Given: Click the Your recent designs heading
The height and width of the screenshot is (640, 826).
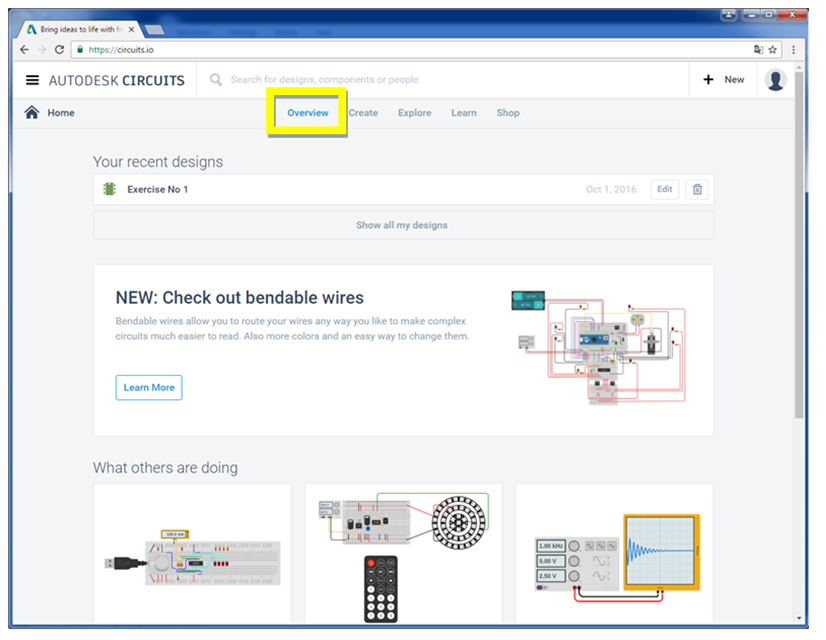Looking at the screenshot, I should coord(158,162).
